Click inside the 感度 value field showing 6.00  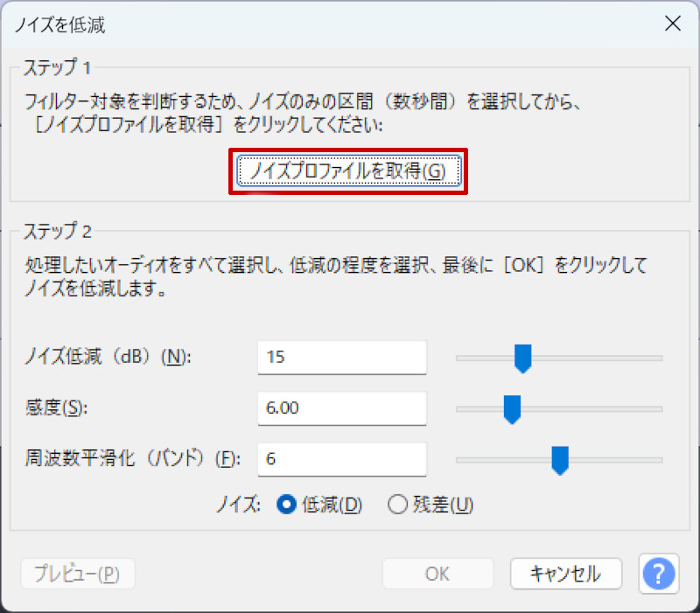point(341,408)
